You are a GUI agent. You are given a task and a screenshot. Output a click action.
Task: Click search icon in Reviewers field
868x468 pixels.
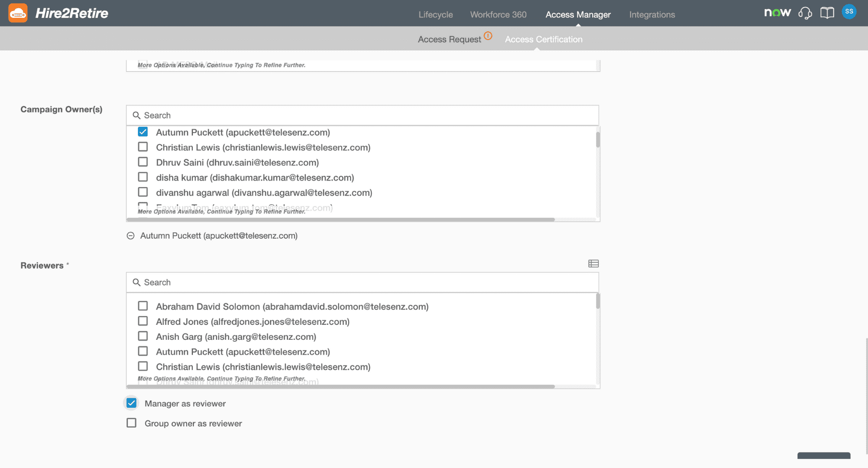tap(136, 282)
